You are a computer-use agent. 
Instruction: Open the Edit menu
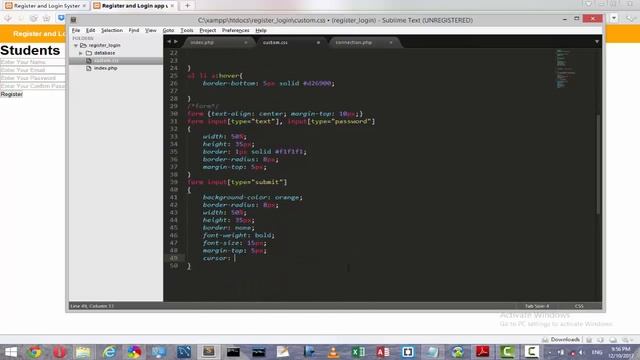pos(90,30)
